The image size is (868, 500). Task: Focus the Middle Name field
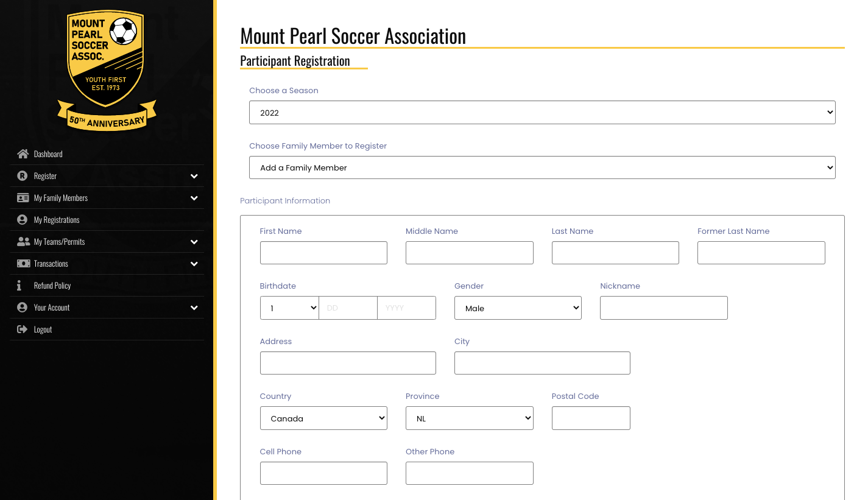tap(470, 253)
